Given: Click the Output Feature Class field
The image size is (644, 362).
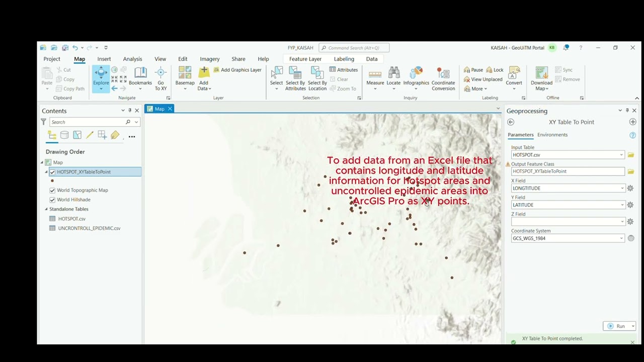Looking at the screenshot, I should pyautogui.click(x=568, y=171).
